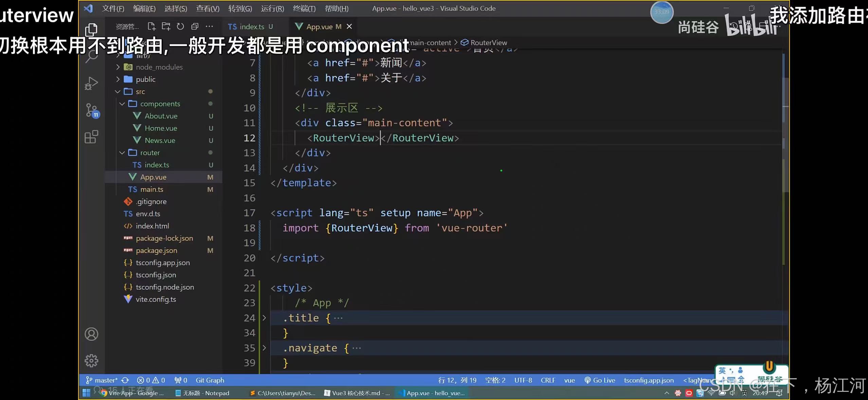This screenshot has height=400, width=868.
Task: Switch to Vite App Google Chrome taskbar item
Action: tap(133, 393)
